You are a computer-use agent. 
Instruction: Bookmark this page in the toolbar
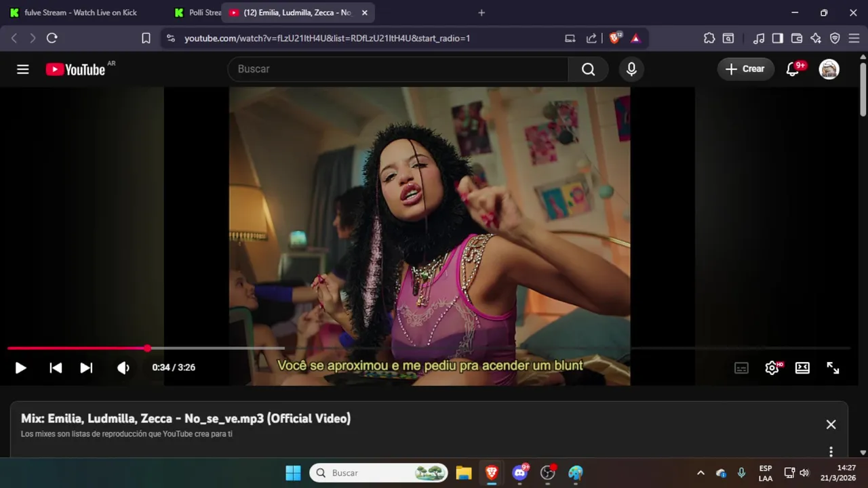point(146,39)
